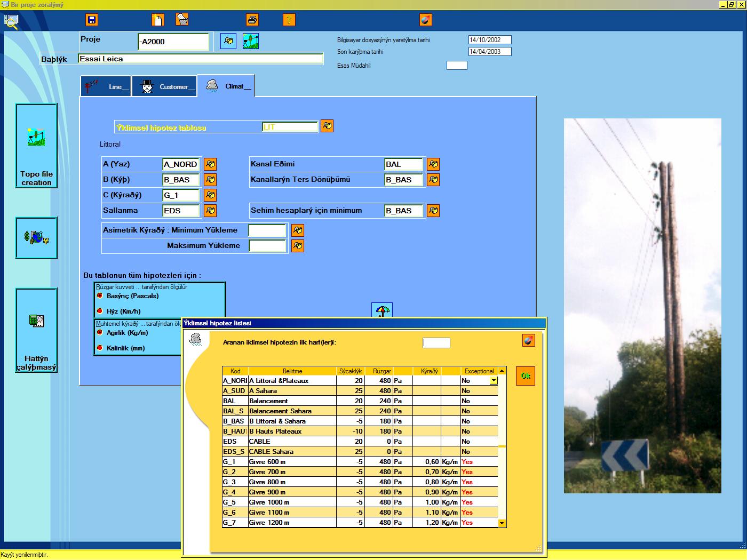Image resolution: width=747 pixels, height=560 pixels.
Task: Click the file creation date field 14/10/2002
Action: point(490,39)
